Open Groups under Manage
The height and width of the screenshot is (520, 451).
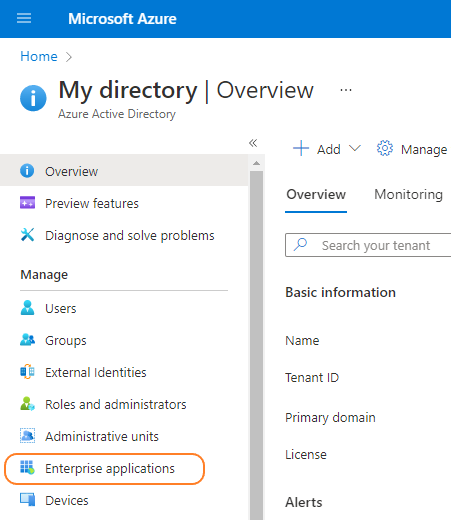[x=66, y=341]
